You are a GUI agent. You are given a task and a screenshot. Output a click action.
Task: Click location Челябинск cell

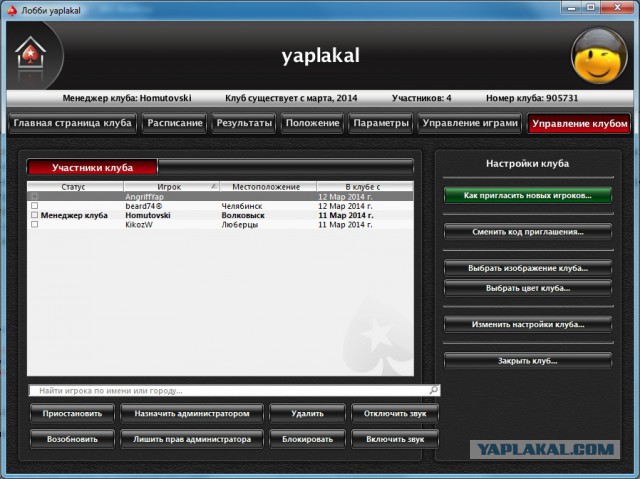[242, 206]
